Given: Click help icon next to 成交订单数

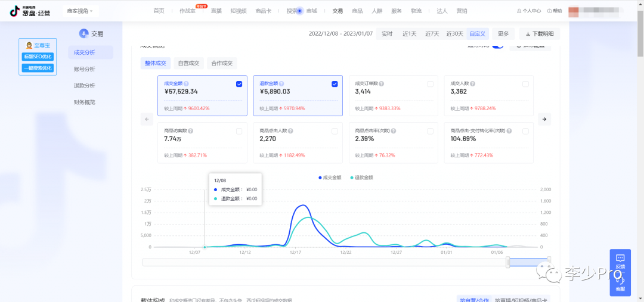Looking at the screenshot, I should 382,83.
